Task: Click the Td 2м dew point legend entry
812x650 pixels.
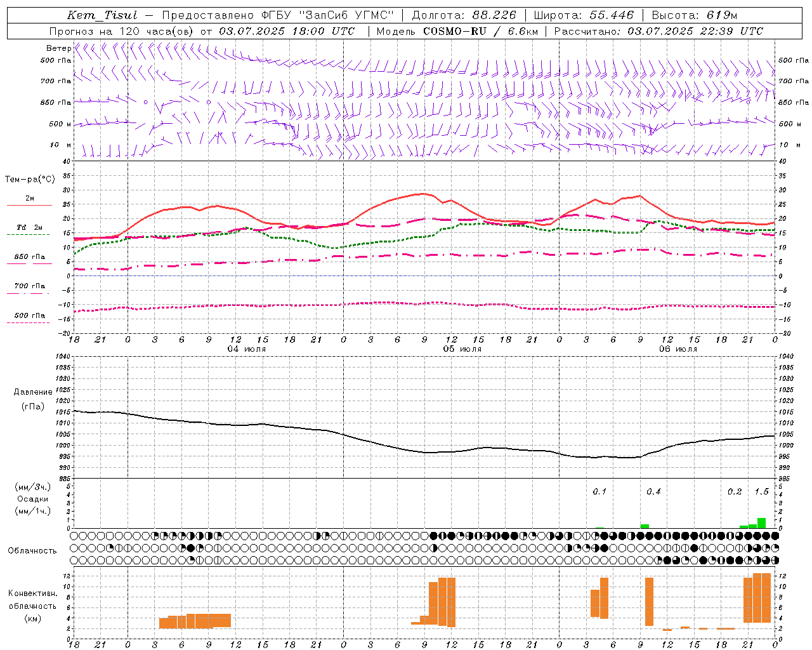Action: [x=30, y=227]
